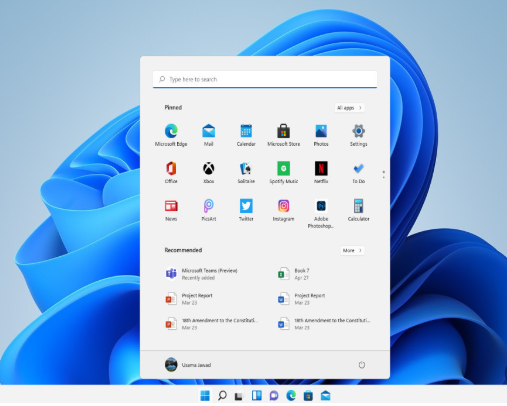The height and width of the screenshot is (406, 507).
Task: Launch the Office app
Action: click(x=171, y=172)
